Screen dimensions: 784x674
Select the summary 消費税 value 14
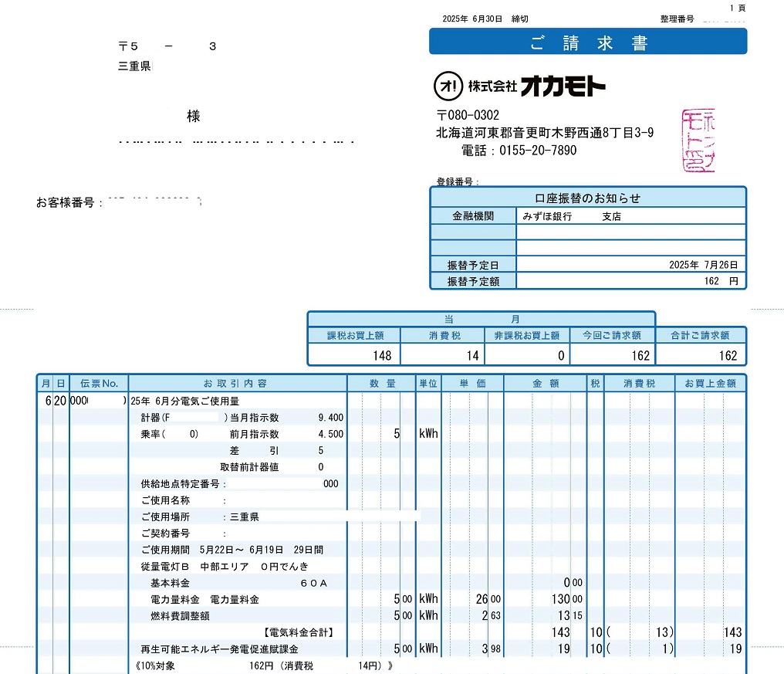coord(472,356)
